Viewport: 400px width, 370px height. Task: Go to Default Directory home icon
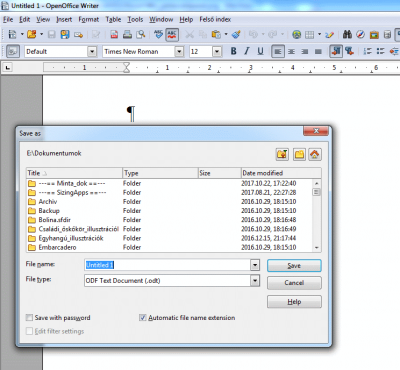tap(315, 154)
